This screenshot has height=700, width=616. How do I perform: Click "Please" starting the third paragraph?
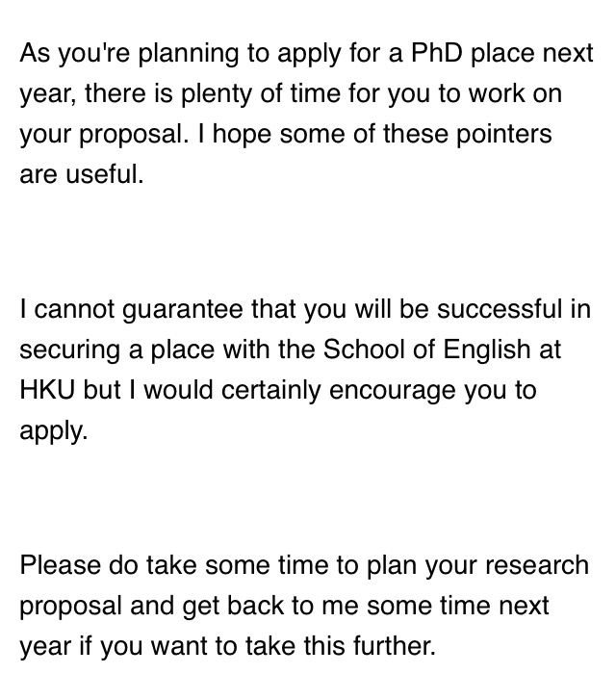[x=59, y=564]
